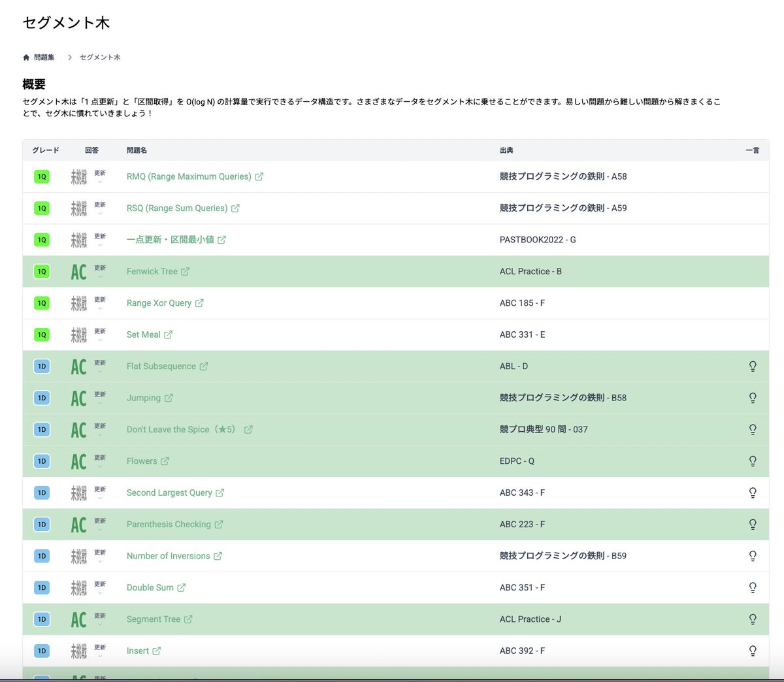Open external link icon for Set Meal
Image resolution: width=784 pixels, height=682 pixels.
pyautogui.click(x=168, y=334)
